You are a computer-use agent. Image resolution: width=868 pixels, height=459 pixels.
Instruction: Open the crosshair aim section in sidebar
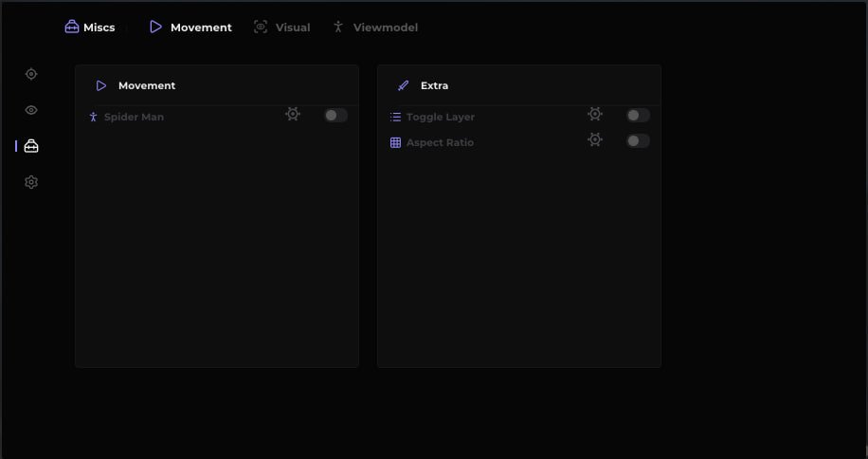pos(31,74)
